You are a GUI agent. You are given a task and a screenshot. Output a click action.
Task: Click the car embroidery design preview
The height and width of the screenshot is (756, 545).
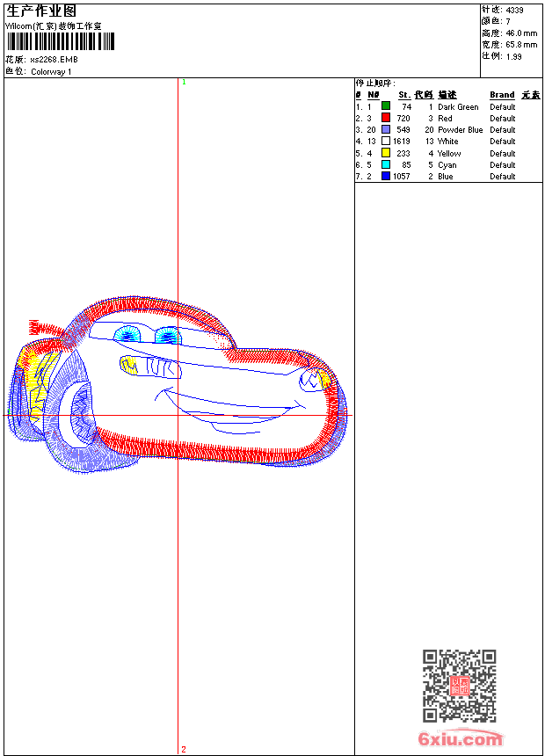pos(178,385)
